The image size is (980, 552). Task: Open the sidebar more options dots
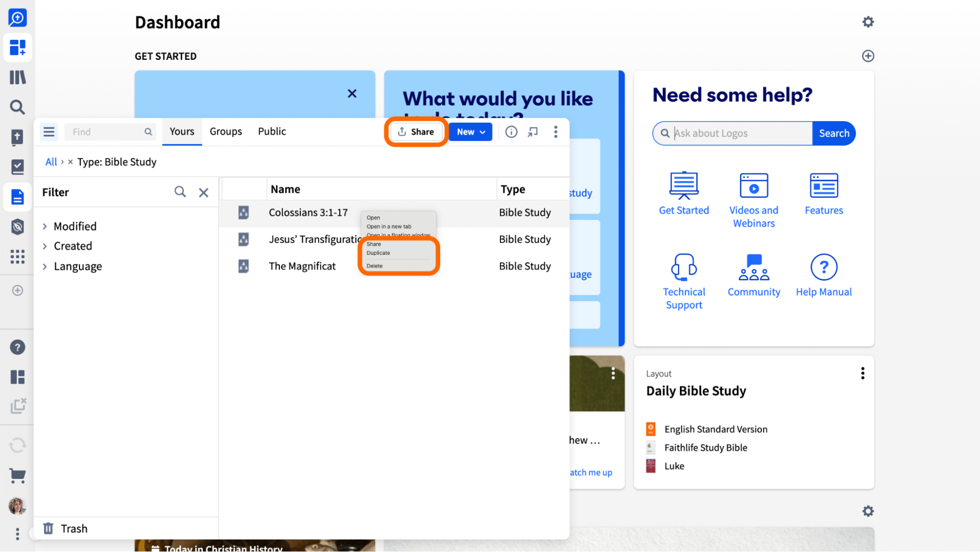pos(18,534)
